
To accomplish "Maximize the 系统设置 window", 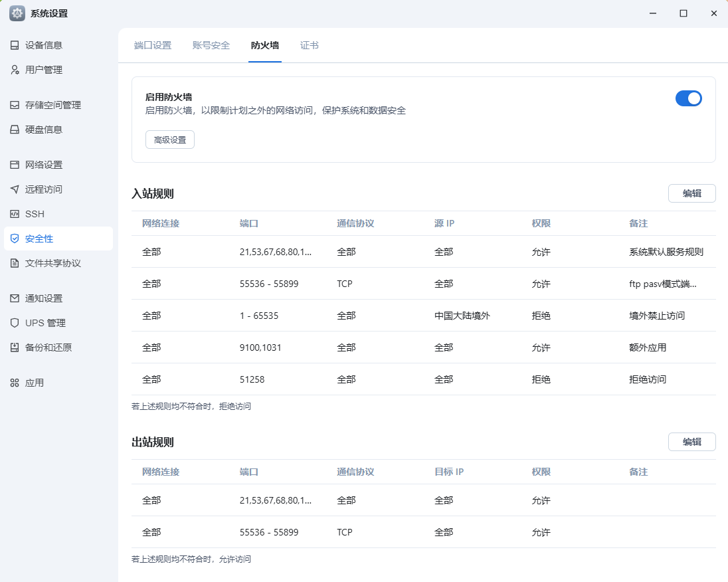I will coord(683,13).
